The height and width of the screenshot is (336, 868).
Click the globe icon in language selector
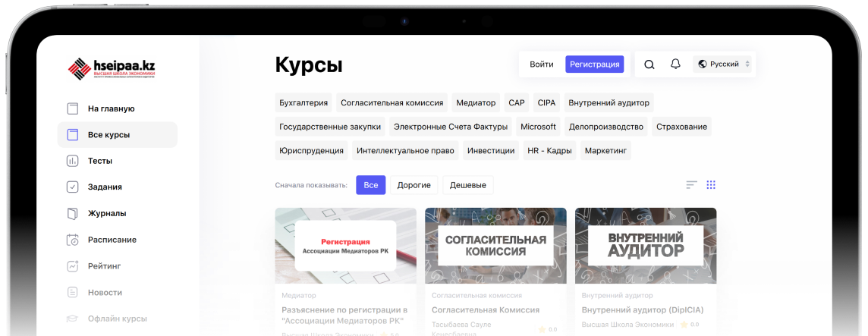tap(703, 64)
